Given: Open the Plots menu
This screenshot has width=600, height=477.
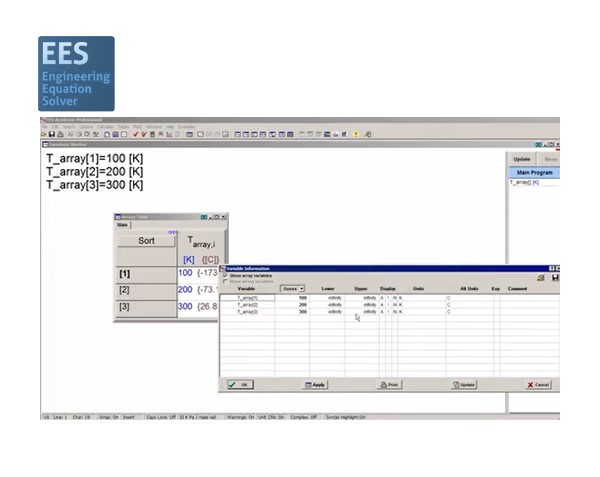Looking at the screenshot, I should [x=137, y=127].
